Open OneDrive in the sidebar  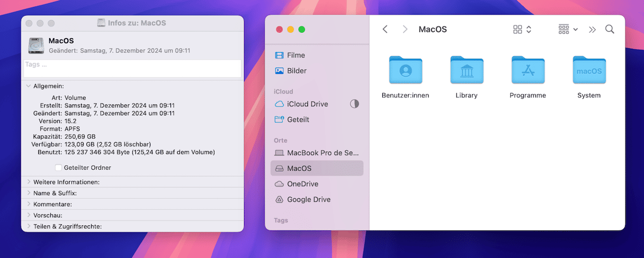coord(317,184)
